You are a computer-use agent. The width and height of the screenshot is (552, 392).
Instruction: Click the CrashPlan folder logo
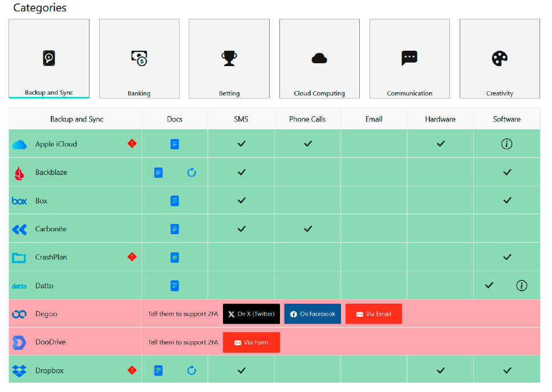click(19, 258)
